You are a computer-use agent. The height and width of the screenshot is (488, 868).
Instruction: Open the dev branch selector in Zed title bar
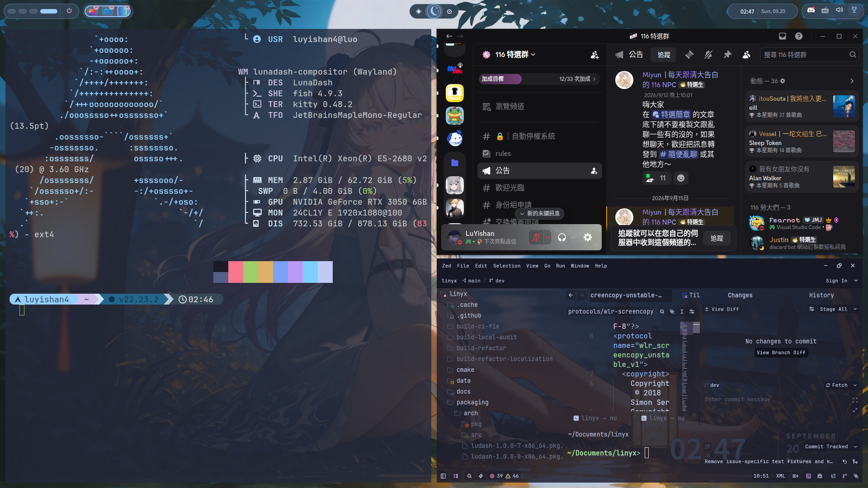[x=497, y=281]
